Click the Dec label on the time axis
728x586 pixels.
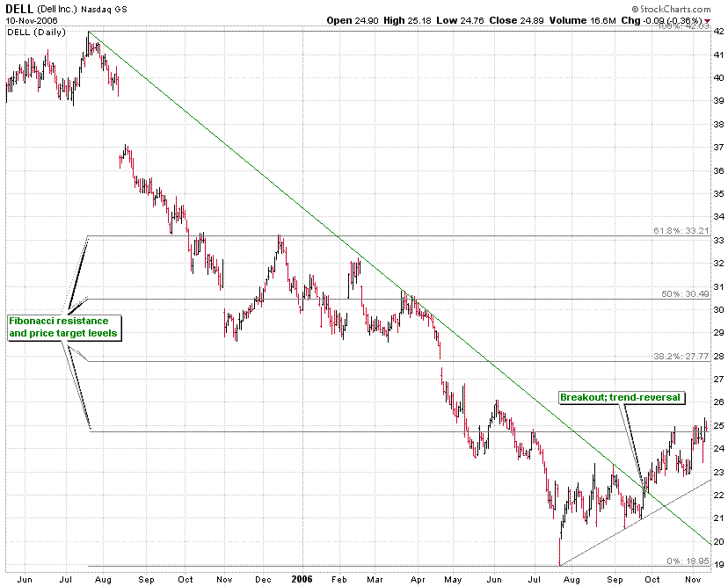pyautogui.click(x=263, y=580)
